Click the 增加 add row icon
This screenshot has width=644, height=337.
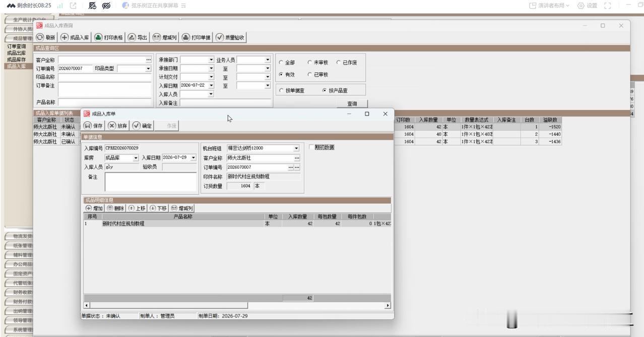click(89, 208)
